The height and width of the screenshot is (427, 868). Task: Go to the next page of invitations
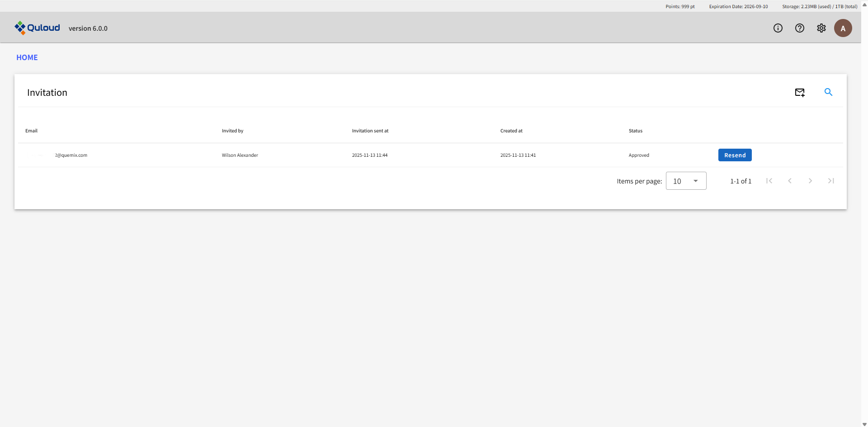tap(810, 181)
